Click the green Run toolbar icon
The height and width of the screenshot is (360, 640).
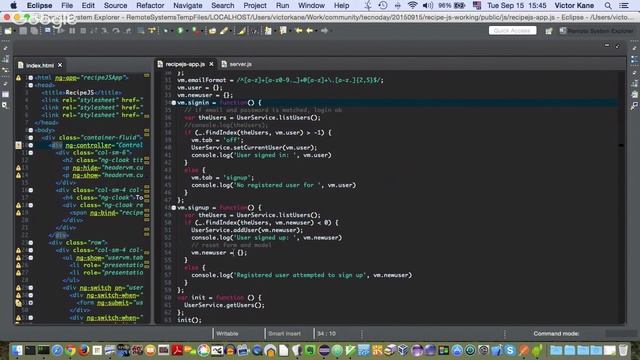[x=180, y=31]
